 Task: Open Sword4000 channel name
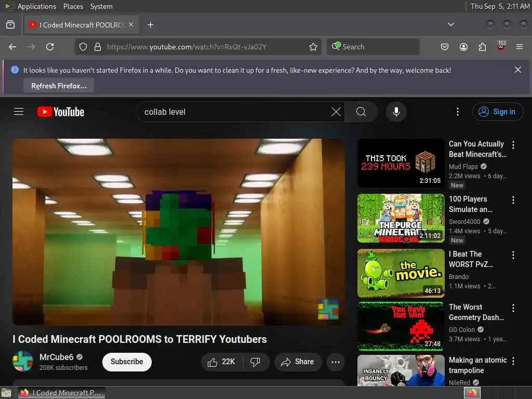pos(464,221)
